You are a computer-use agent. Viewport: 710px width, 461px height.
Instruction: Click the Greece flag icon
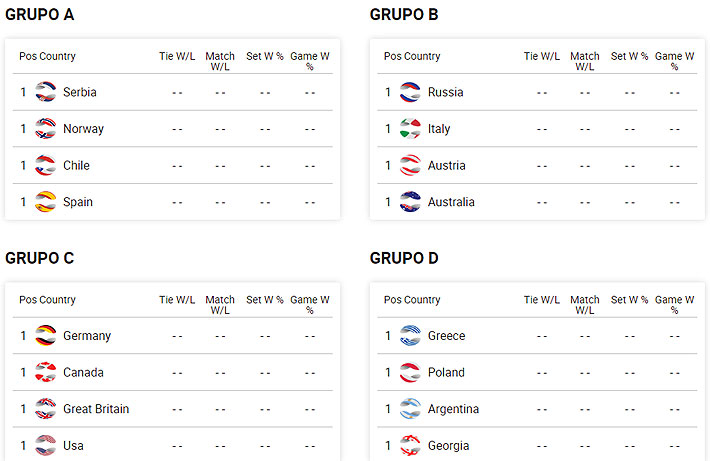click(410, 336)
